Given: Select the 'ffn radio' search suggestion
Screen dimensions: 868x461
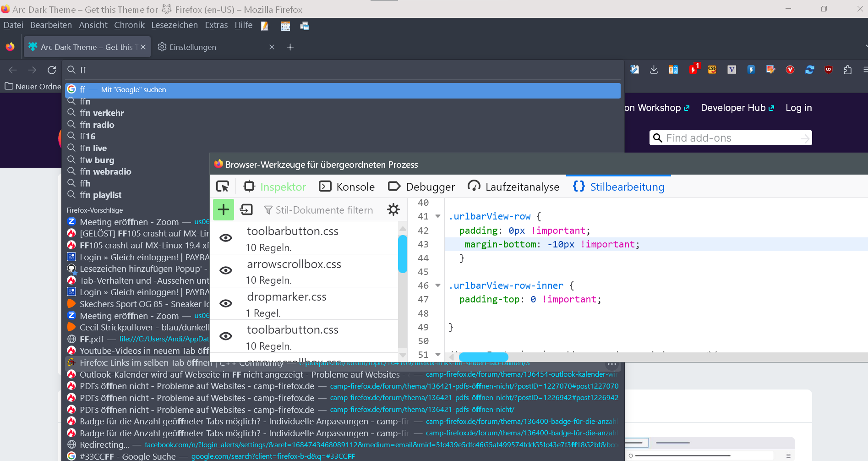Looking at the screenshot, I should tap(97, 125).
